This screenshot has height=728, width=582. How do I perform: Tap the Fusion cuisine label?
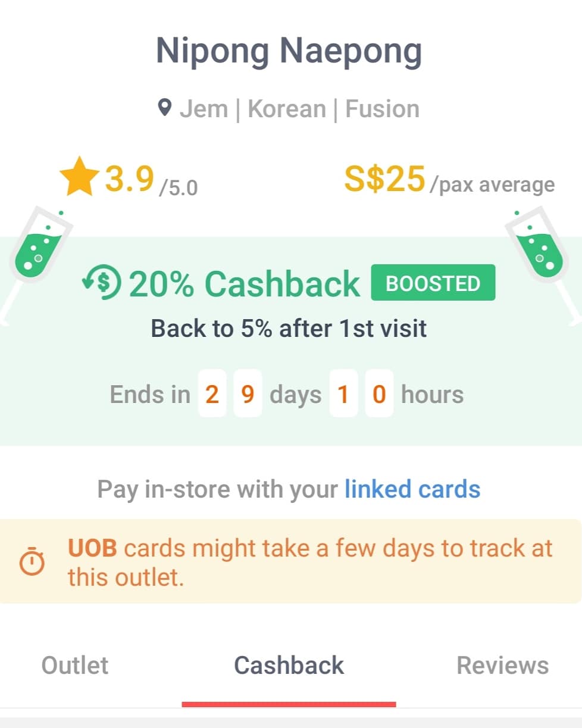tap(382, 109)
